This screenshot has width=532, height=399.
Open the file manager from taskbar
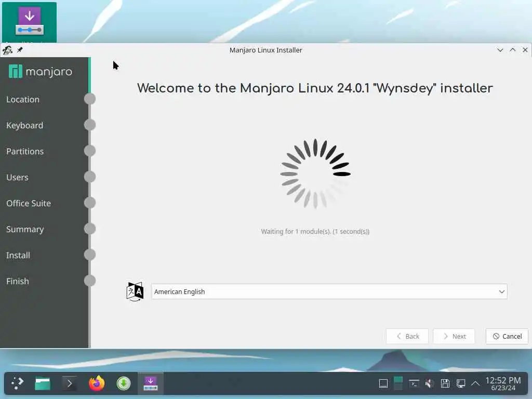pos(43,384)
